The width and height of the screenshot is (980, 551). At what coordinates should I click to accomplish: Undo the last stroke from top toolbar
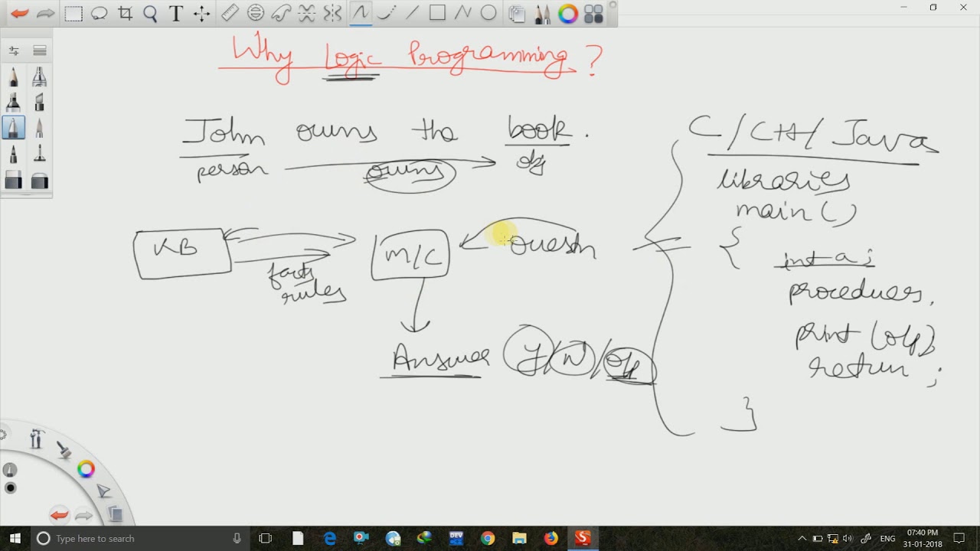(20, 14)
